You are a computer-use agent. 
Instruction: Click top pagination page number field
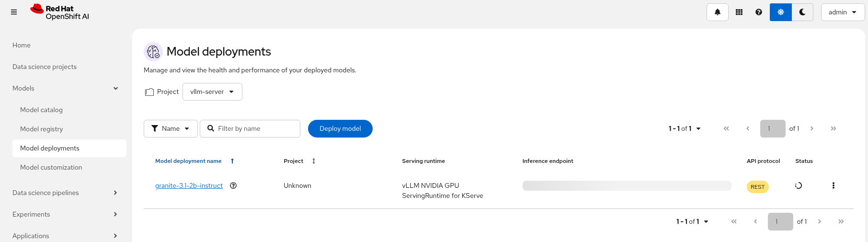pos(773,128)
